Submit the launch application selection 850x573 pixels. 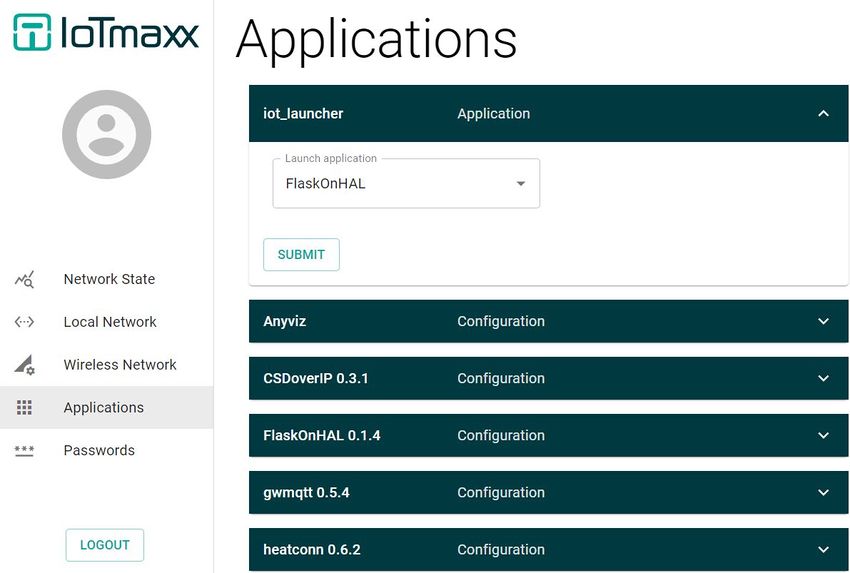click(301, 254)
